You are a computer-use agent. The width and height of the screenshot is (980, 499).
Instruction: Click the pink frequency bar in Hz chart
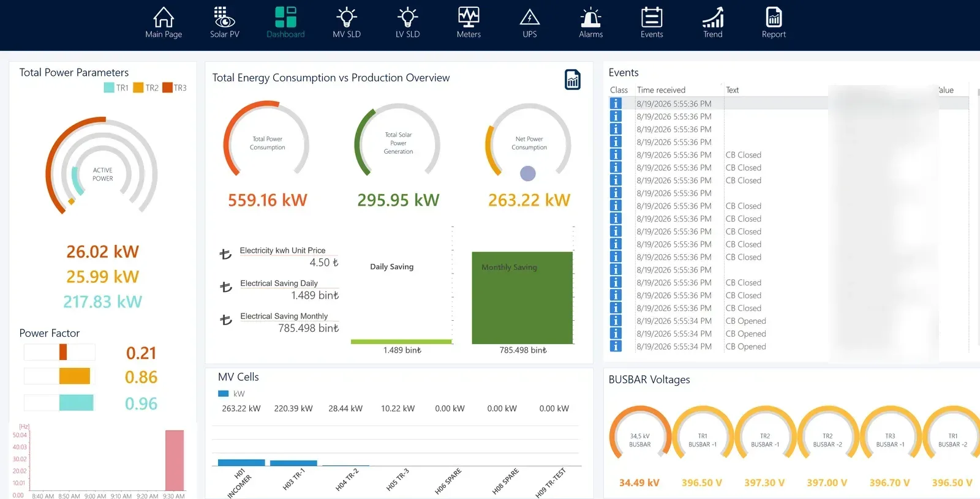click(175, 460)
